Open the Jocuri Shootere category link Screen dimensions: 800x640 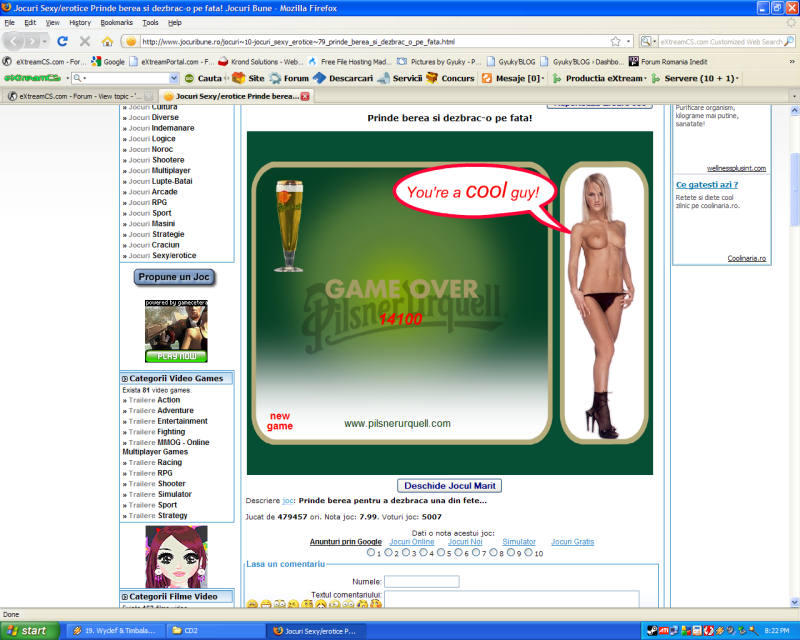click(x=156, y=160)
